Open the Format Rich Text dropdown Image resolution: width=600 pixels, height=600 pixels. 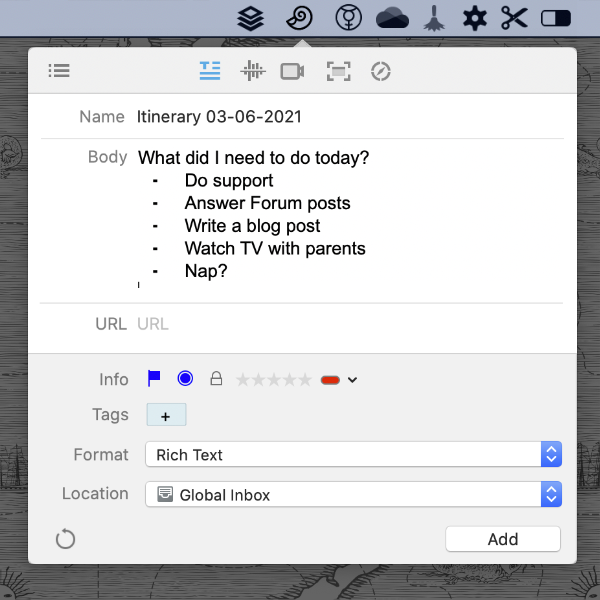click(354, 454)
